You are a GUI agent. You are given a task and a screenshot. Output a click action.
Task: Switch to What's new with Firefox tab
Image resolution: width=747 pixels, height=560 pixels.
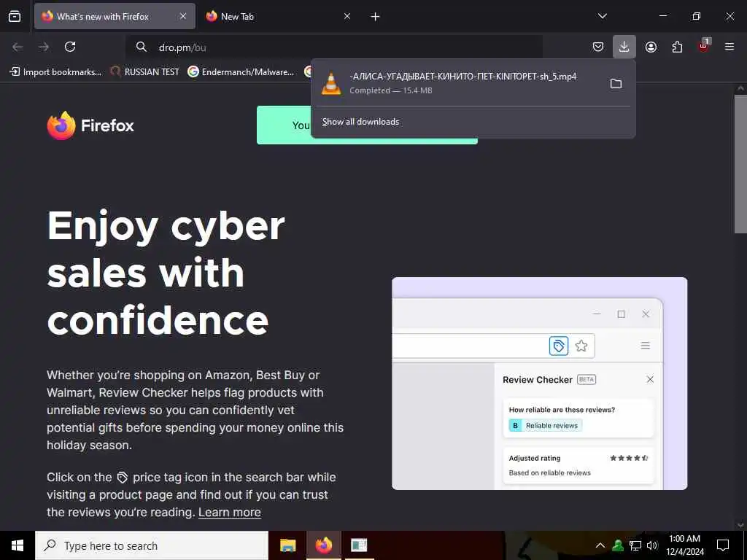(x=115, y=16)
